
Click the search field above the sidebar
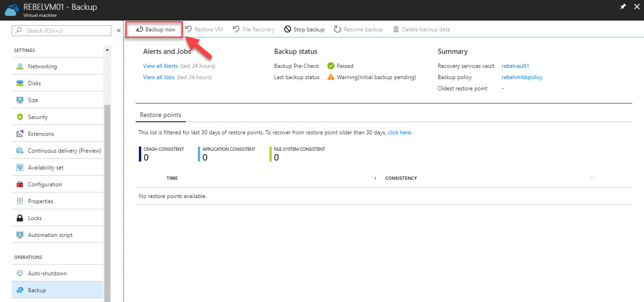click(61, 30)
